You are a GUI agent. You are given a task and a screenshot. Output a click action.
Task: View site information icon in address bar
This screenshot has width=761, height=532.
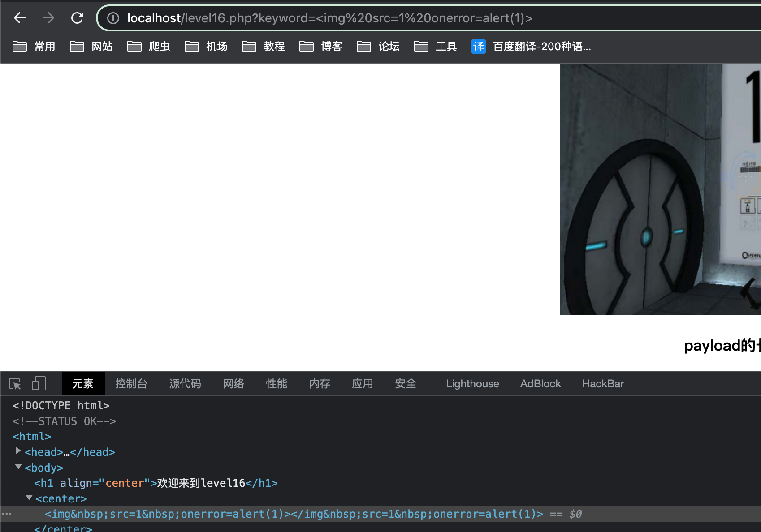pos(113,18)
